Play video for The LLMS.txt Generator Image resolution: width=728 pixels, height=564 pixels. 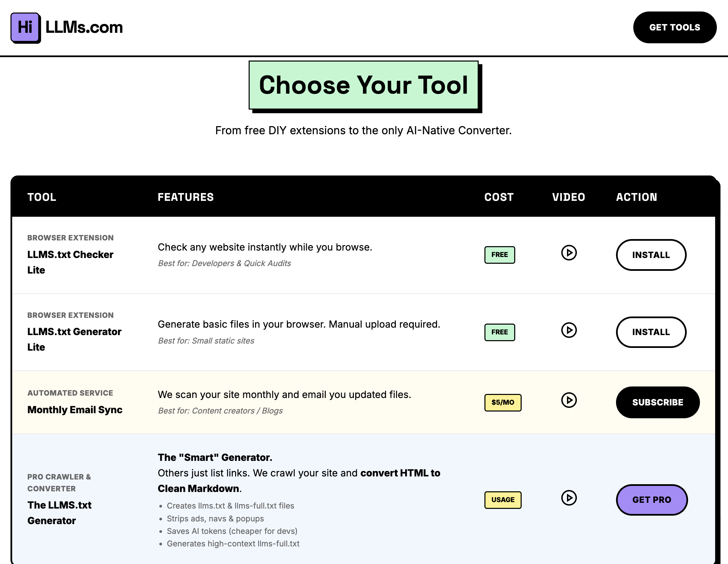(569, 498)
